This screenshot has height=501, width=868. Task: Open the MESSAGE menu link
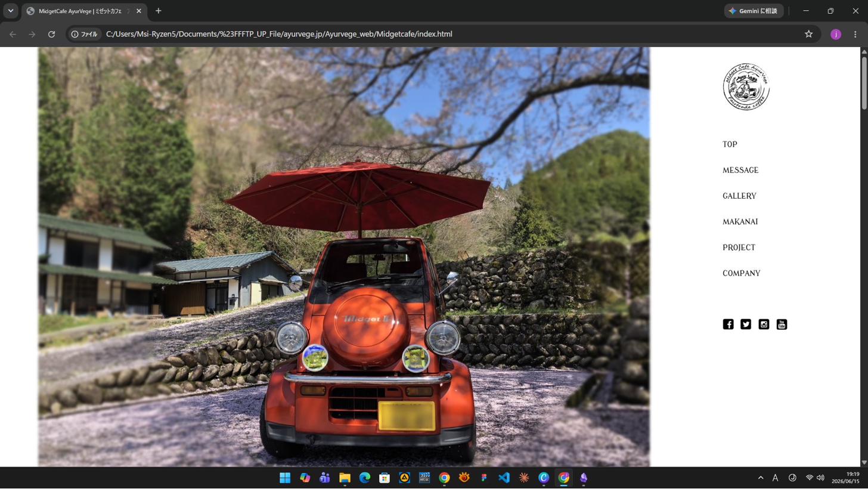(740, 170)
